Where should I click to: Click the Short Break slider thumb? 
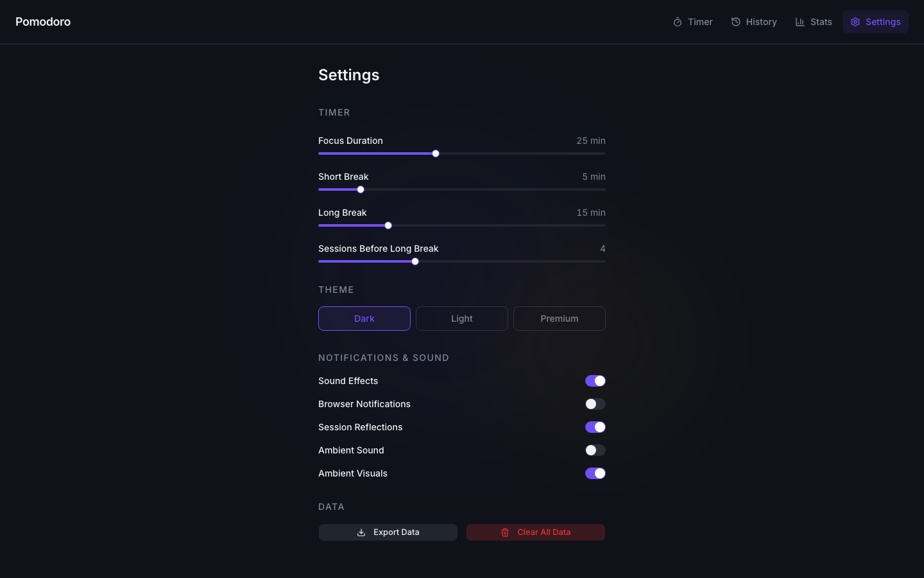(361, 189)
